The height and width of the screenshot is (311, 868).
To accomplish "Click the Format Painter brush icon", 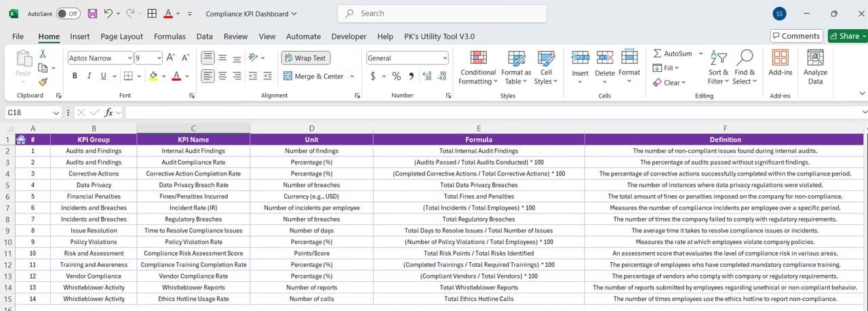I will [x=43, y=81].
